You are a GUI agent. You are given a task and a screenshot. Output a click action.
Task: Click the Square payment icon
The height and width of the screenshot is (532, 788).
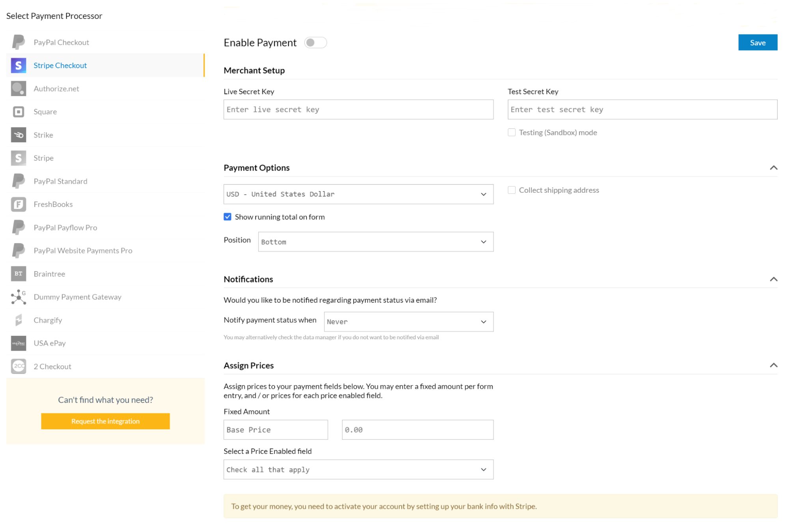coord(19,111)
